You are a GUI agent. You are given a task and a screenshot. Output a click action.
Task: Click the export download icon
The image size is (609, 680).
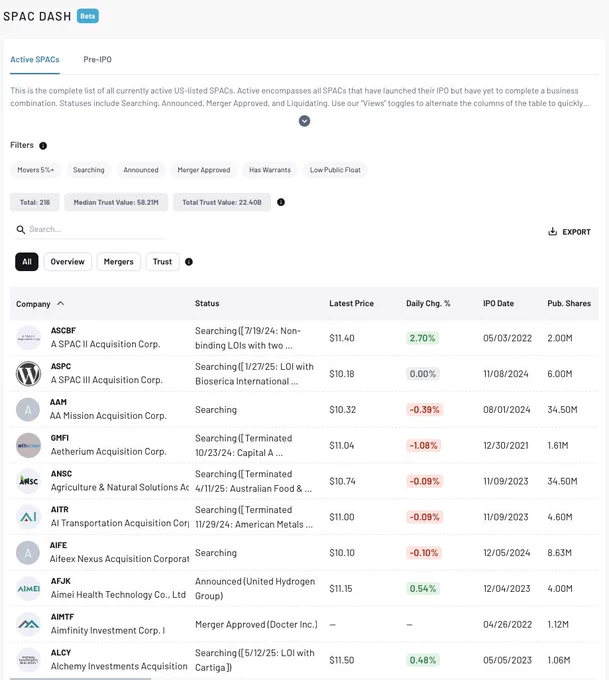(x=552, y=232)
